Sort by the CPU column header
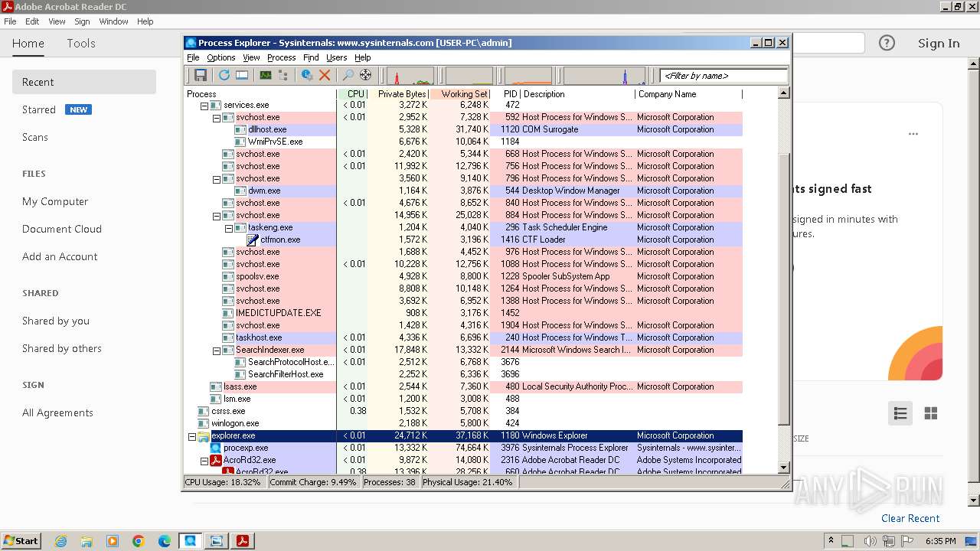Image resolution: width=980 pixels, height=551 pixels. click(352, 94)
